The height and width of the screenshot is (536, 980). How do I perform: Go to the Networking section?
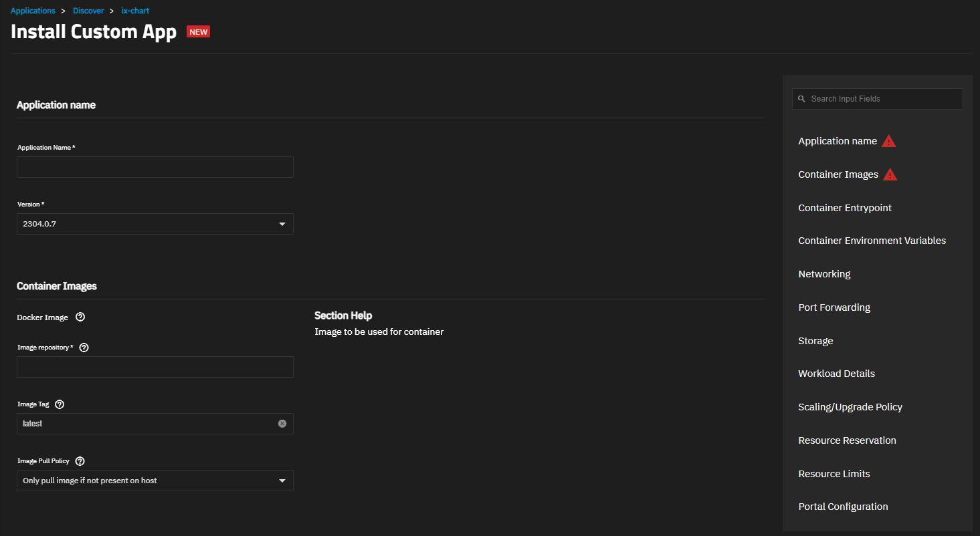(824, 274)
